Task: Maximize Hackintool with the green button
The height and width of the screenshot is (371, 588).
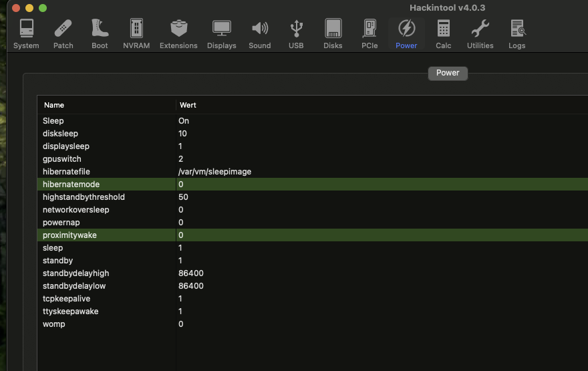Action: [x=43, y=8]
